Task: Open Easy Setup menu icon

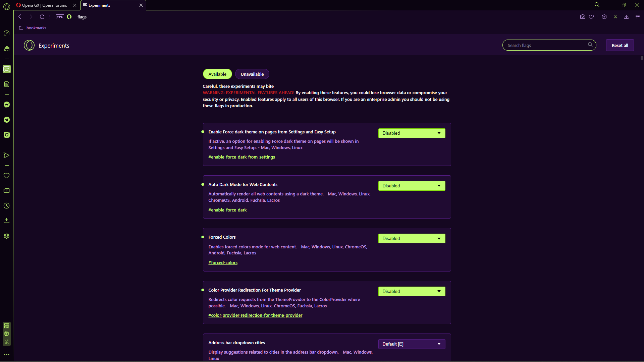Action: (x=638, y=17)
